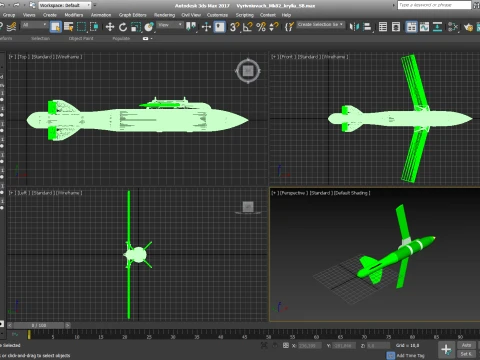Open the Rendering menu
Screen dimensions: 480x360
164,15
